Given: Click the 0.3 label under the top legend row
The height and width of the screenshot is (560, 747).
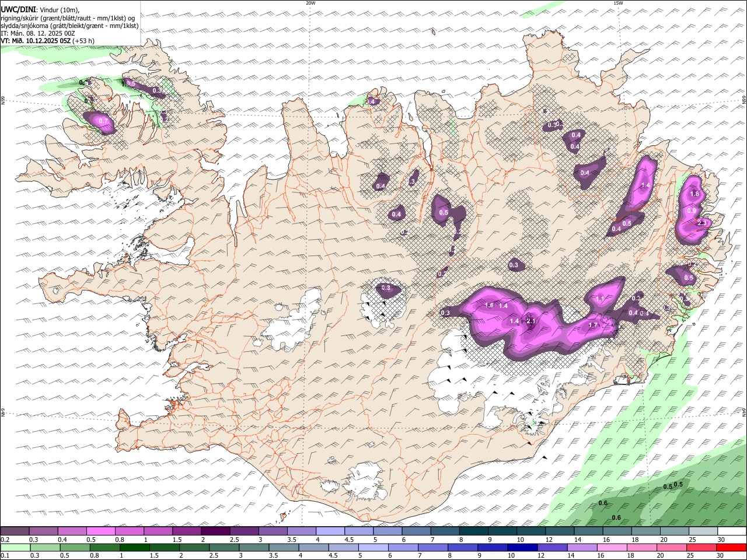Looking at the screenshot, I should coord(34,540).
